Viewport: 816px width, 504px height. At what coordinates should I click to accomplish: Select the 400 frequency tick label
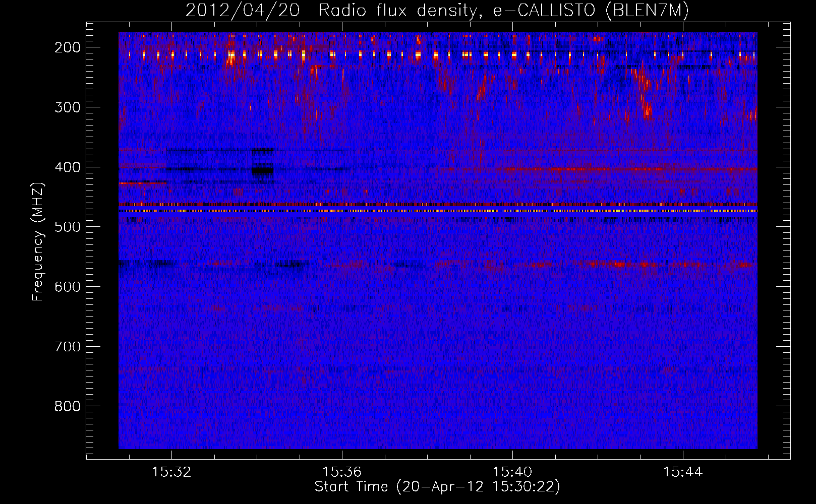(68, 167)
